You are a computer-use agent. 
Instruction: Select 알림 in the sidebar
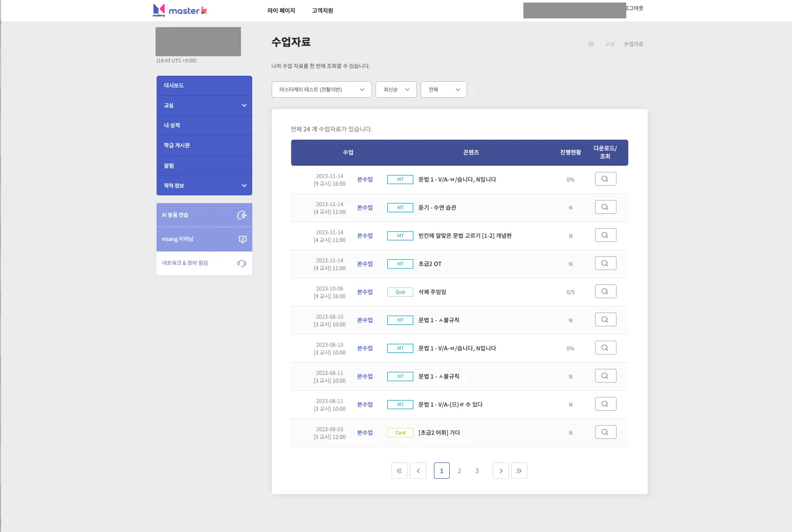[204, 166]
